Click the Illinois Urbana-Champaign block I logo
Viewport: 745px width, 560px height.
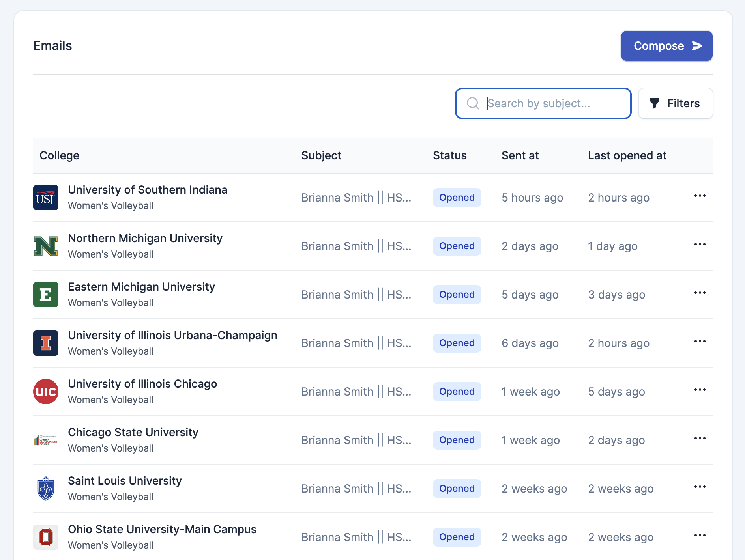(x=45, y=343)
